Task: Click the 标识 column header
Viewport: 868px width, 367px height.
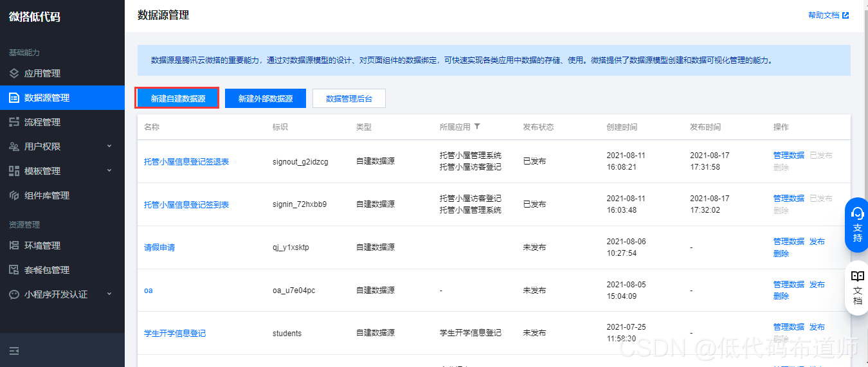Action: click(280, 127)
